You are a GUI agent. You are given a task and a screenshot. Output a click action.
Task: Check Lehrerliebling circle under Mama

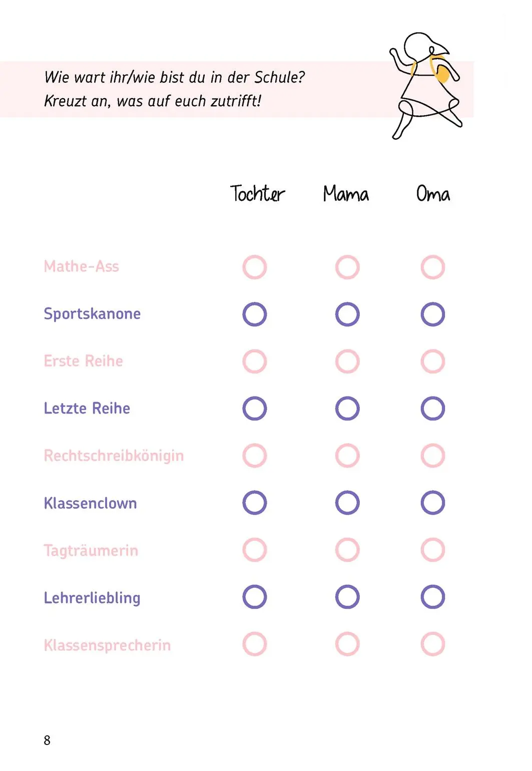[347, 597]
